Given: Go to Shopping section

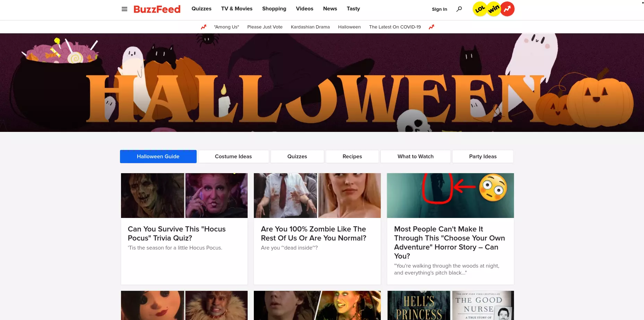Looking at the screenshot, I should tap(274, 9).
